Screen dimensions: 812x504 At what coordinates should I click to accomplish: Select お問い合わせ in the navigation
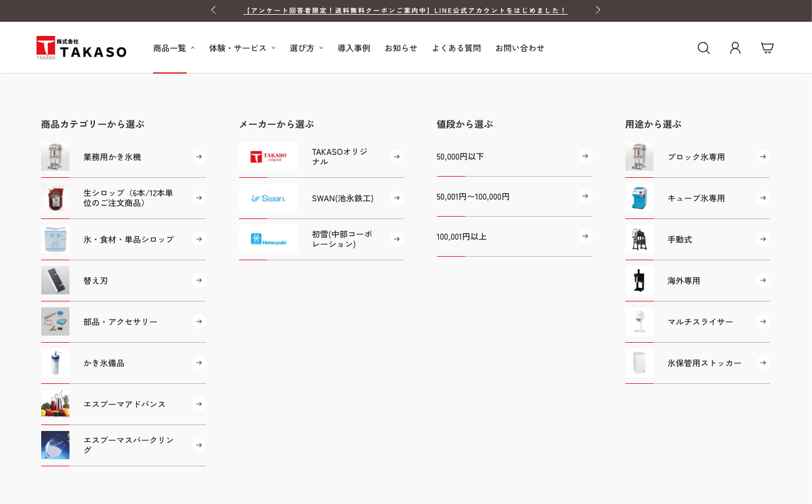(x=520, y=48)
